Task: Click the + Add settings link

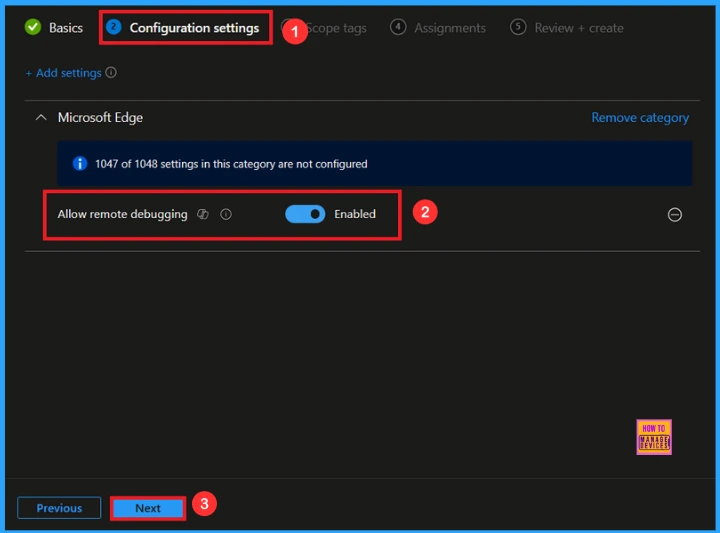Action: click(63, 73)
